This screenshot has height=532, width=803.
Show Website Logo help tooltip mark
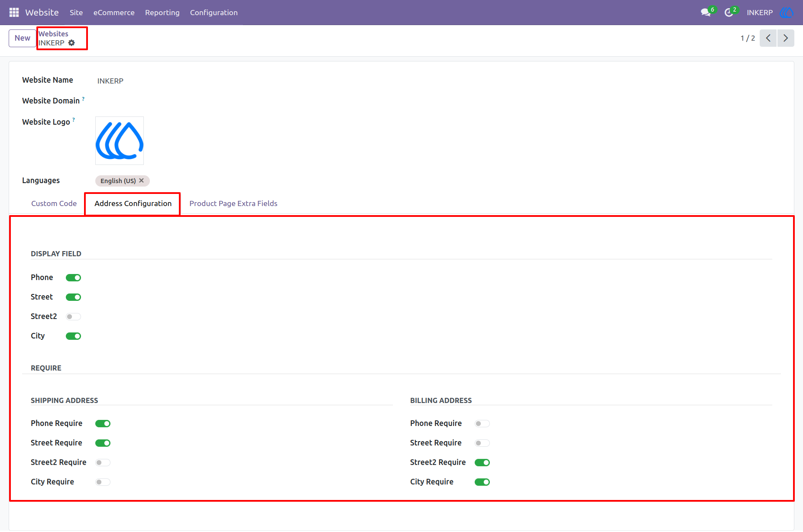coord(74,120)
